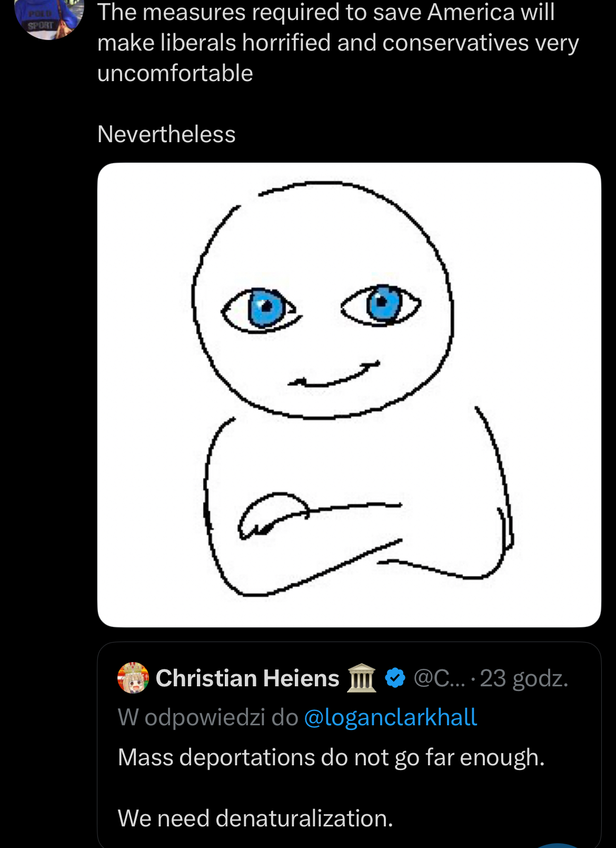616x848 pixels.
Task: Tap Christian Heiens' profile picture in quoted tweet
Action: 133,678
